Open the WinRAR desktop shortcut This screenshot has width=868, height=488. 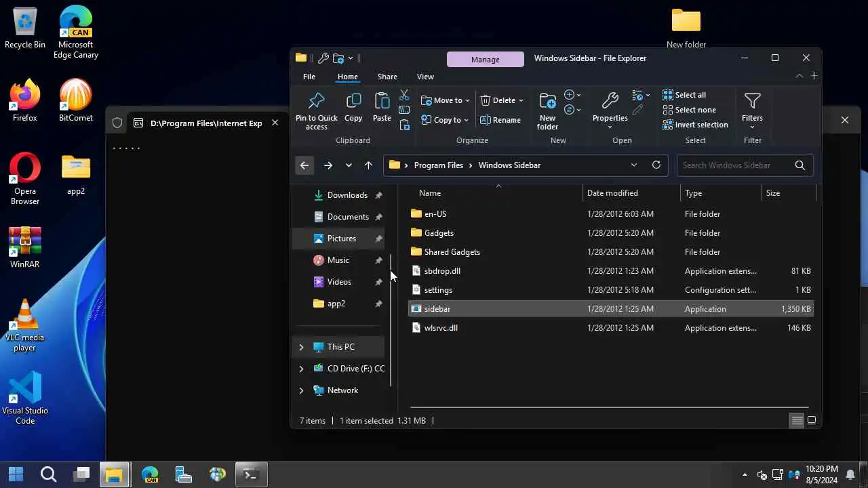[x=25, y=247]
